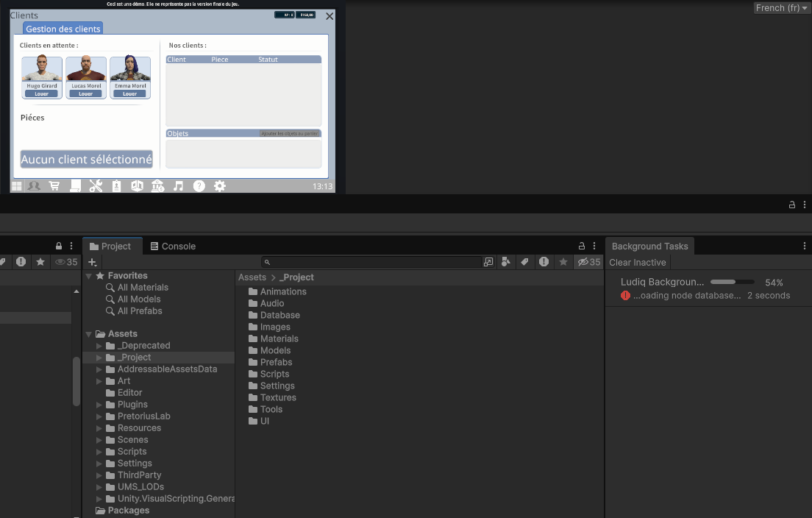Click the Project search input field
This screenshot has height=518, width=812.
coord(372,262)
